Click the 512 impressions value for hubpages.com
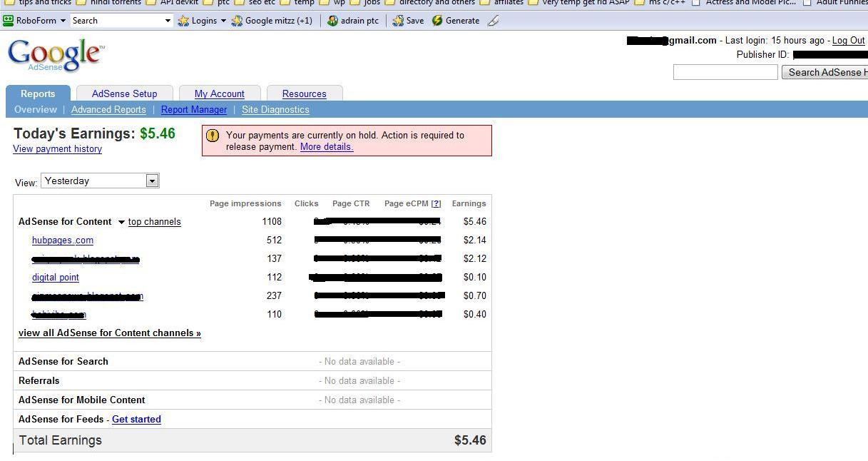This screenshot has width=868, height=461. point(274,240)
